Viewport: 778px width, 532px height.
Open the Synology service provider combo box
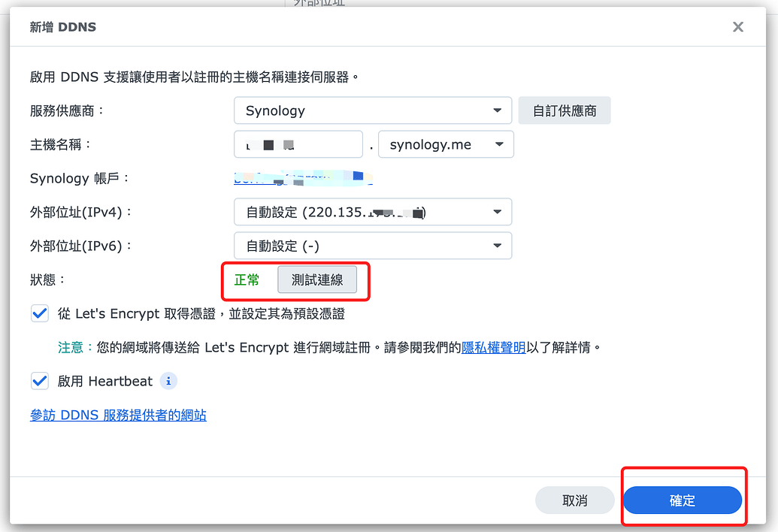[x=373, y=110]
